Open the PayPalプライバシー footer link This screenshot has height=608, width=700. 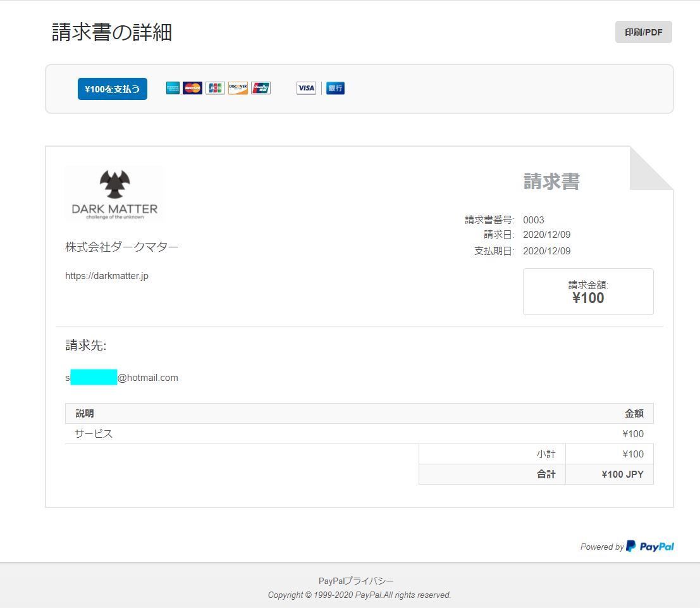pyautogui.click(x=356, y=581)
